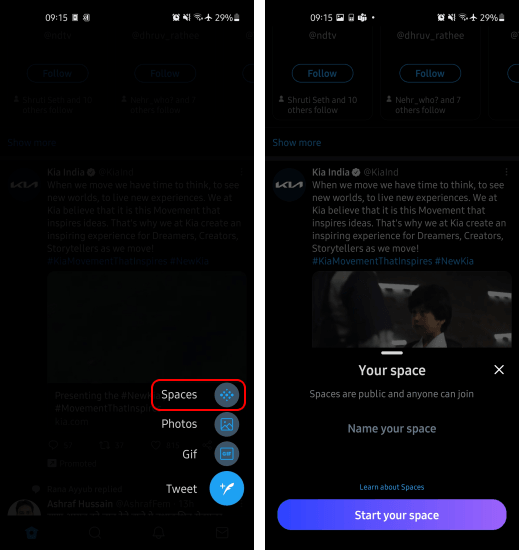Tap the Spaces icon in compose menu
Image resolution: width=521 pixels, height=550 pixels.
tap(227, 395)
